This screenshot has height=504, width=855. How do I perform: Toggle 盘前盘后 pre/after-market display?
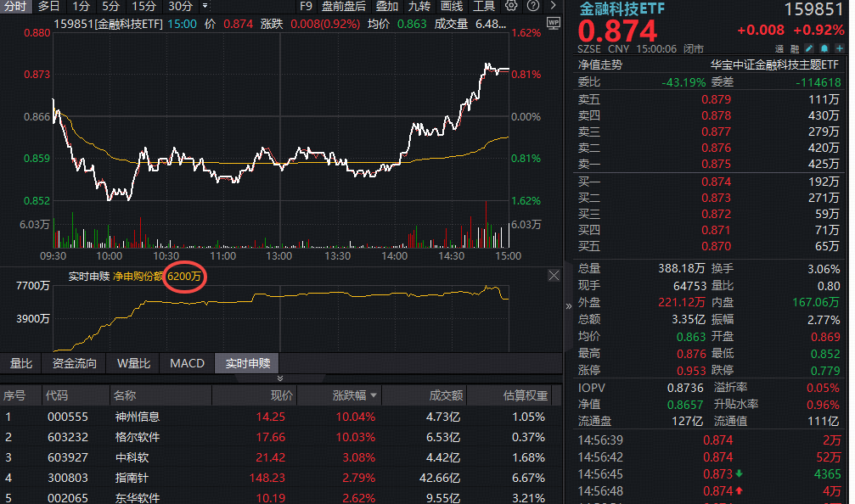[x=344, y=6]
